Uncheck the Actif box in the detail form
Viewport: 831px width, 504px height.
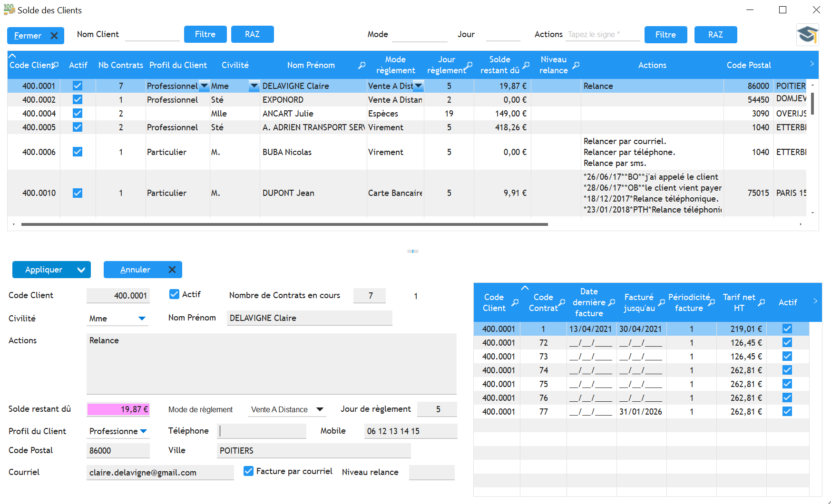click(x=174, y=294)
